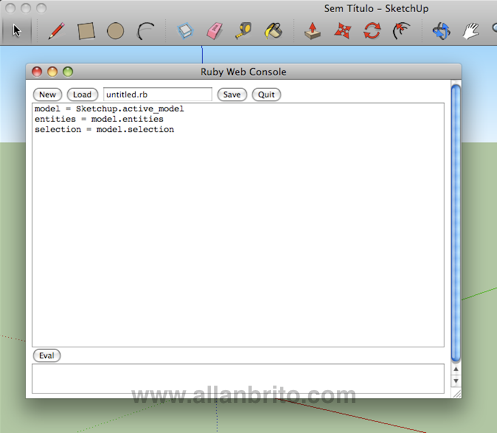
Task: Select the Paint Bucket tool
Action: (x=273, y=31)
